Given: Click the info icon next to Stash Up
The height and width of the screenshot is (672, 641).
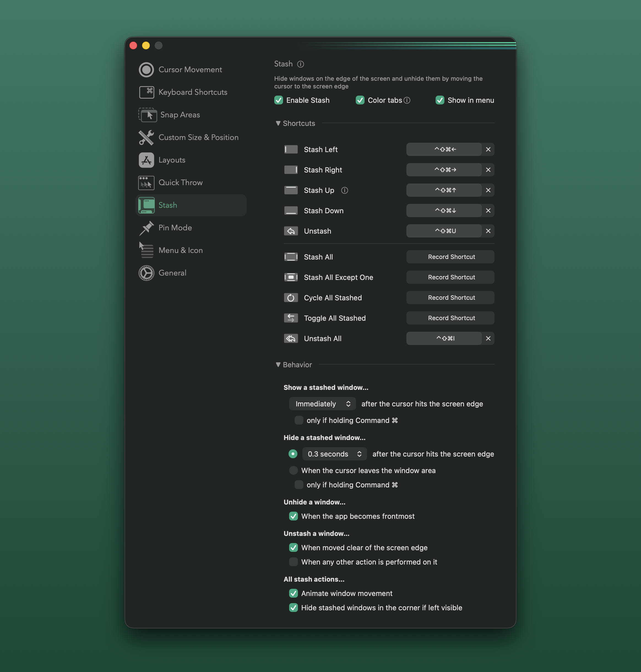Looking at the screenshot, I should [344, 190].
